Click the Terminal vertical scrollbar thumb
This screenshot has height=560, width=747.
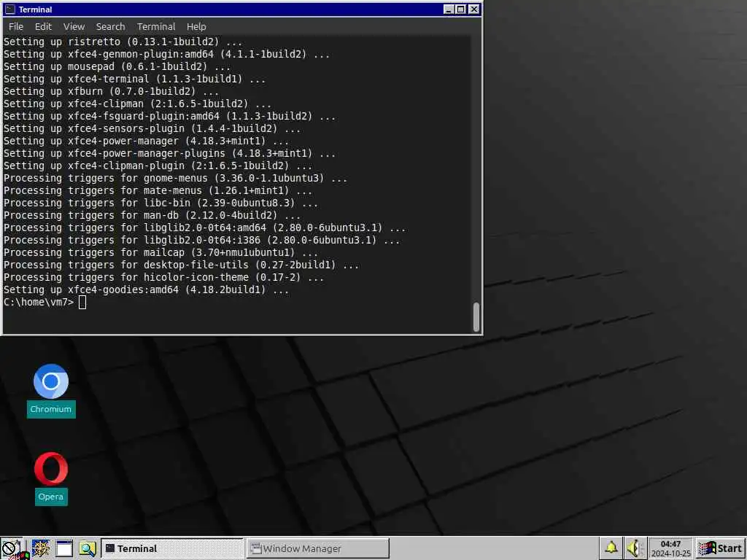(476, 316)
